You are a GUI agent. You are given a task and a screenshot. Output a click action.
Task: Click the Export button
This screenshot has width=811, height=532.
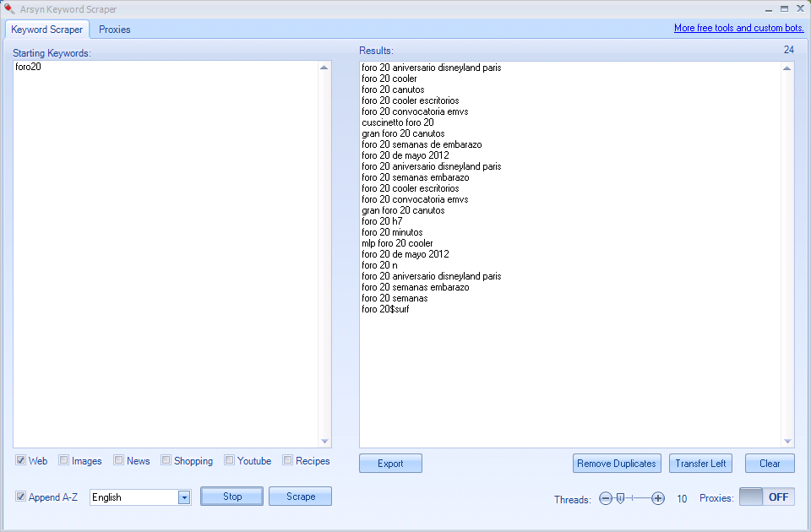pos(390,463)
